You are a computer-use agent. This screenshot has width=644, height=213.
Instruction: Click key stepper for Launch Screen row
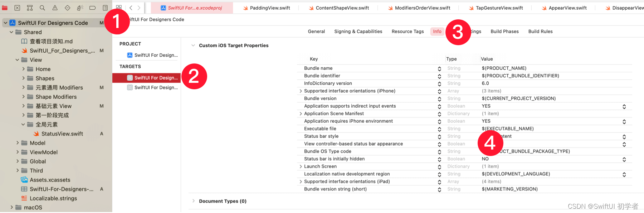pyautogui.click(x=439, y=167)
